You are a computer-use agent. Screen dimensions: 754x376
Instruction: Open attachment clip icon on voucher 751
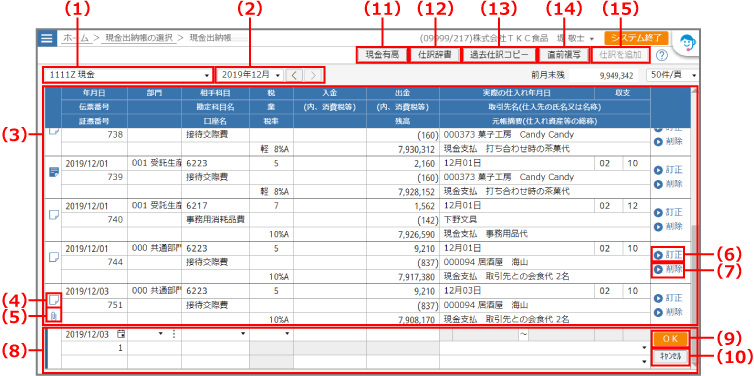pos(54,315)
